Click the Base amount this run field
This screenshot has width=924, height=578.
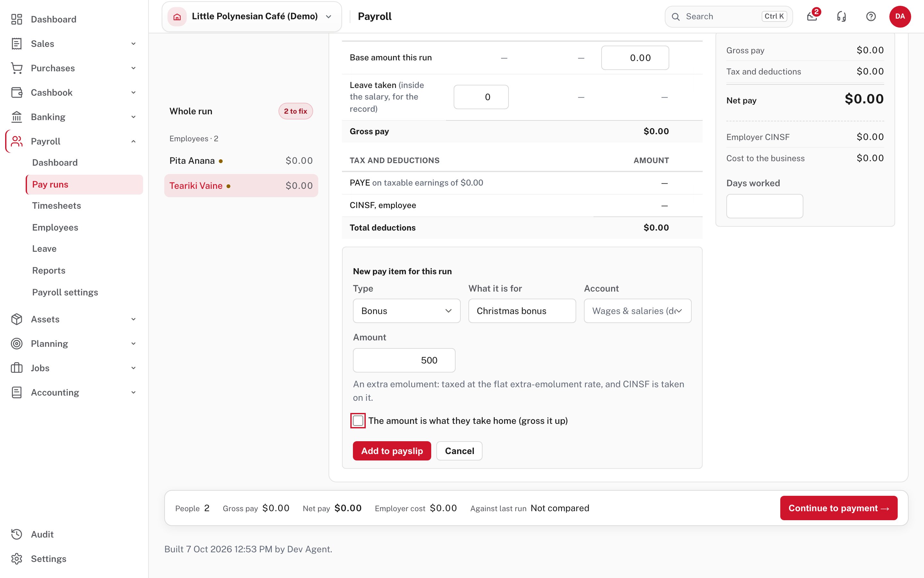(635, 58)
